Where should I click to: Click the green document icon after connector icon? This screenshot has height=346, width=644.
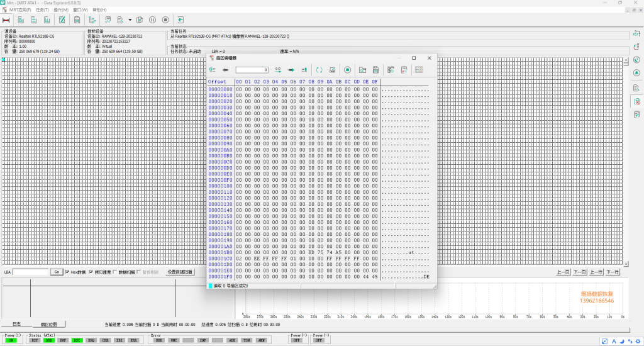pos(21,20)
